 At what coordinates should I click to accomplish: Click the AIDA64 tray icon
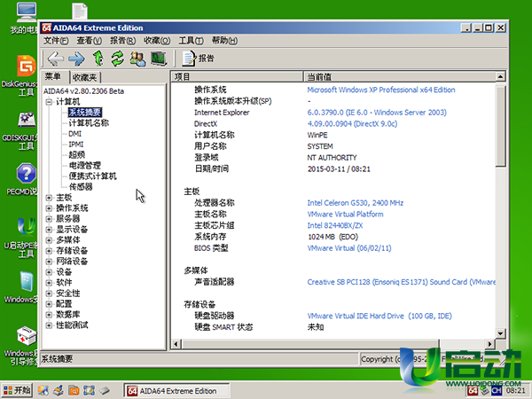(473, 391)
